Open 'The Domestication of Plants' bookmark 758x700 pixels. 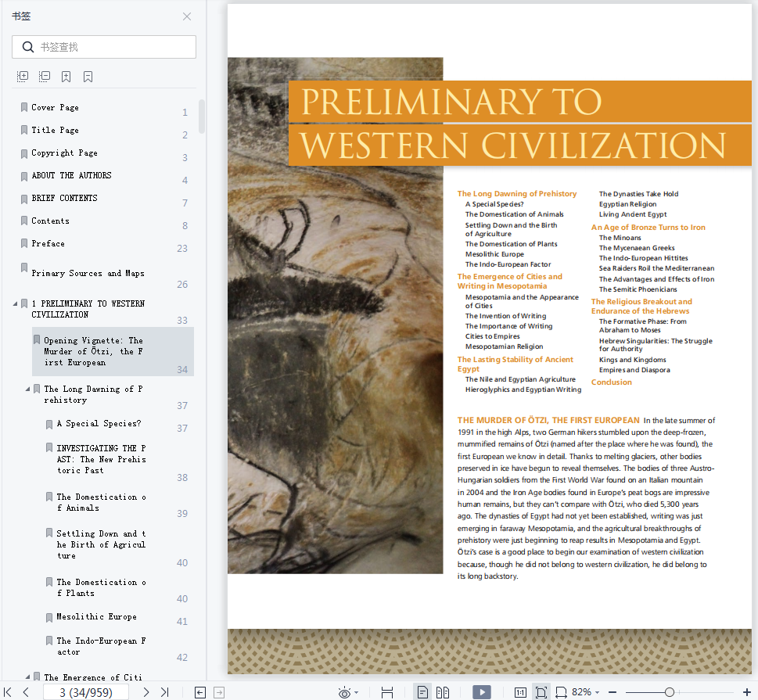102,587
